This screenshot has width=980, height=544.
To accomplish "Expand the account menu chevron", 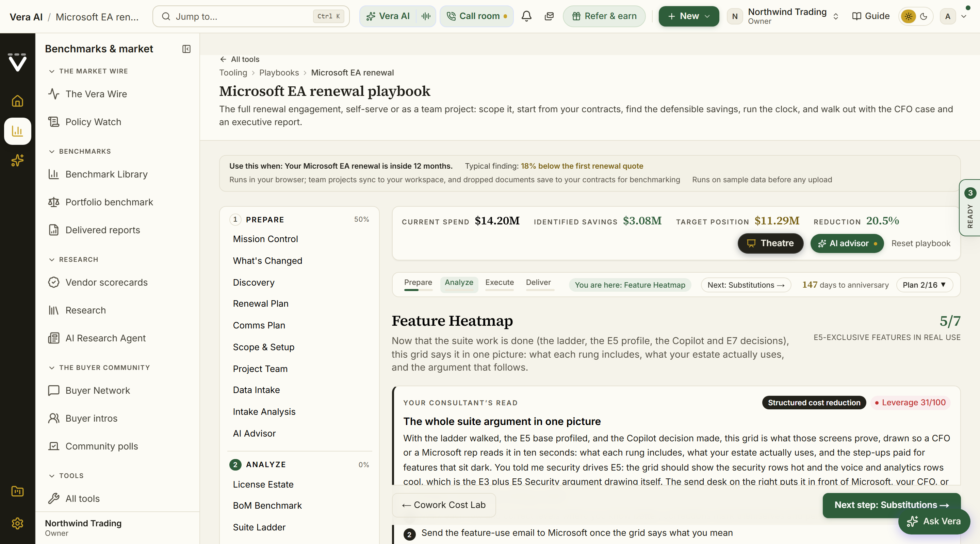I will click(964, 16).
